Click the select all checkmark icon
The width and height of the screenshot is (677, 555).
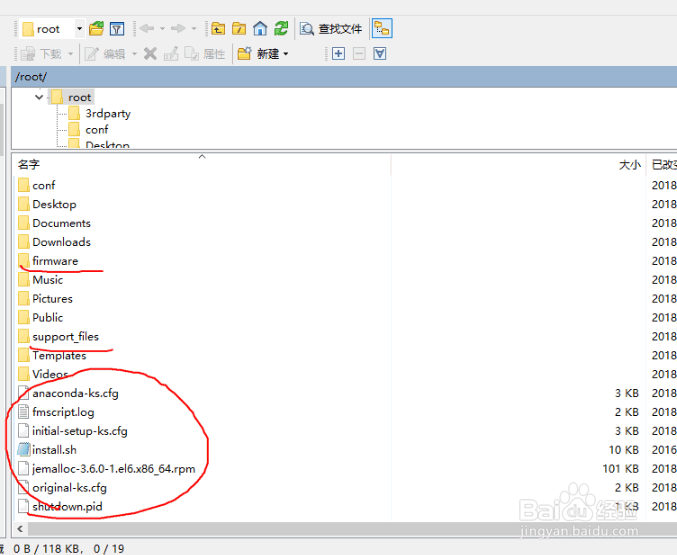pos(380,54)
